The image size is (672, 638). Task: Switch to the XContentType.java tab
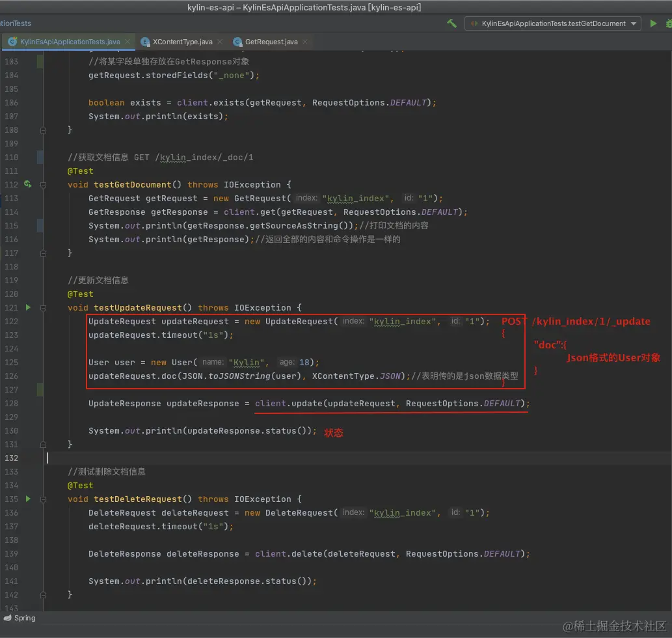pos(183,42)
